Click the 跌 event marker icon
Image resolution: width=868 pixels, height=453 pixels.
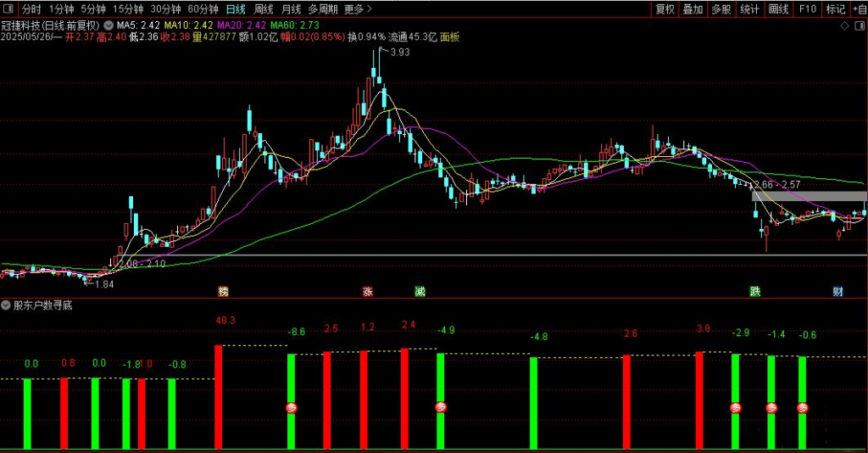pos(755,292)
